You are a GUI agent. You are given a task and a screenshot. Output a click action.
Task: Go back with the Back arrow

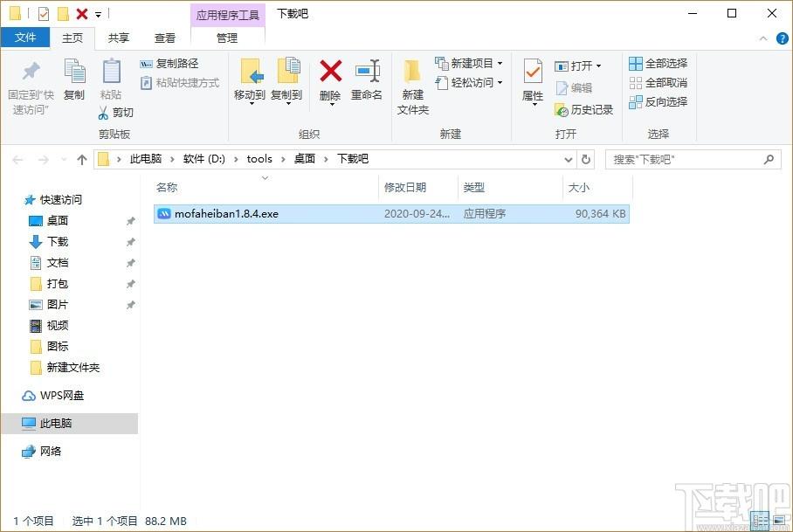click(x=17, y=160)
